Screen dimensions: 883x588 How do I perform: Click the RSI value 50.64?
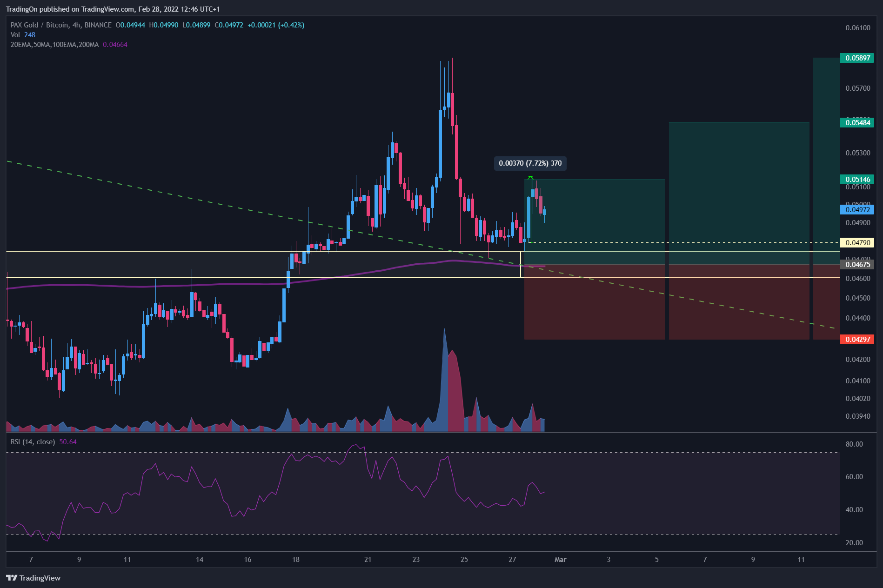click(x=68, y=442)
